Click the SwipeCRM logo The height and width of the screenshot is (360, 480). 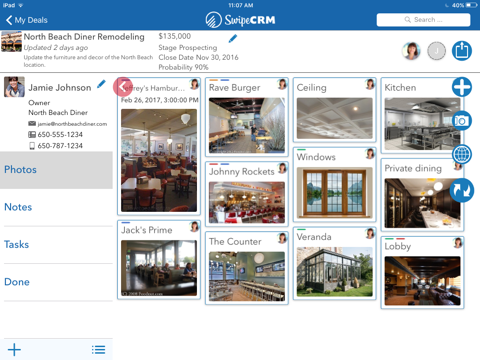[240, 20]
